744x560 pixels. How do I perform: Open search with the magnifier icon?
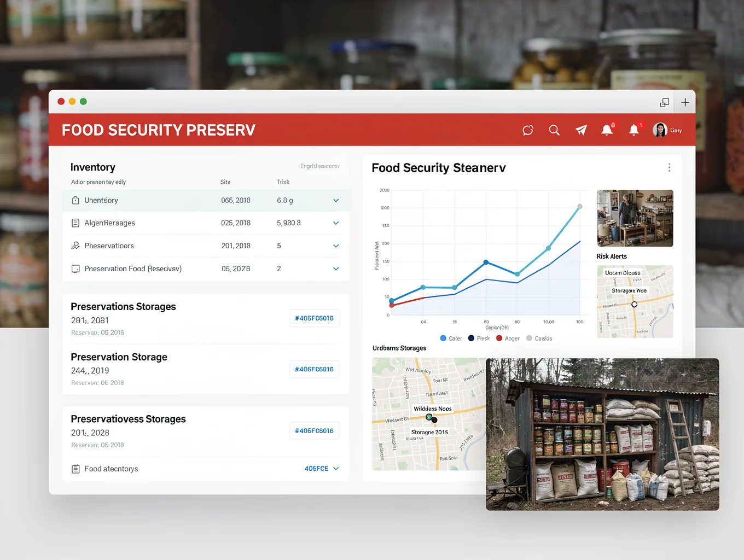554,130
